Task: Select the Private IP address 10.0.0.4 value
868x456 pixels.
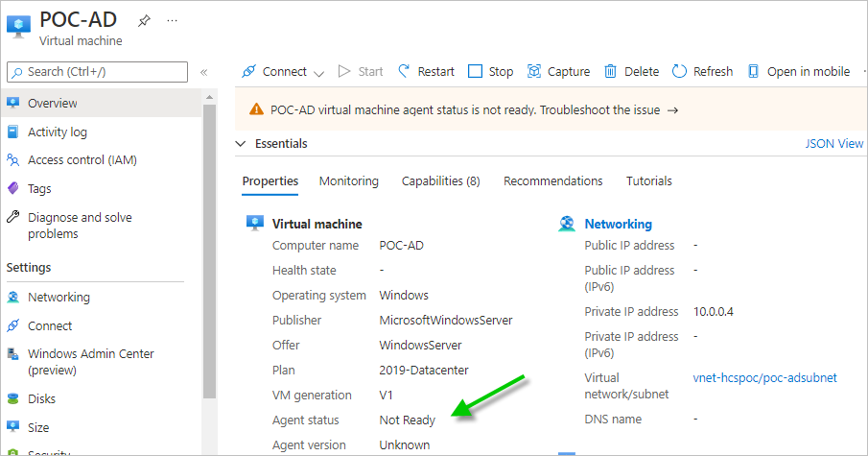Action: pyautogui.click(x=713, y=311)
